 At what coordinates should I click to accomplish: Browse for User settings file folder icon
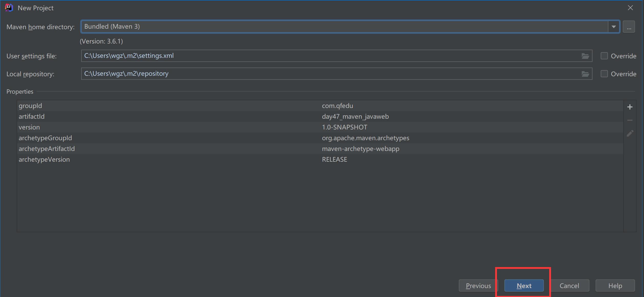[585, 56]
